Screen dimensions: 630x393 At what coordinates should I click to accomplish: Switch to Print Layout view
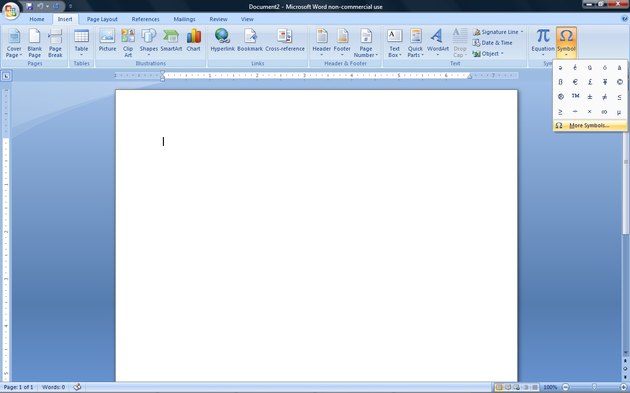[x=499, y=387]
